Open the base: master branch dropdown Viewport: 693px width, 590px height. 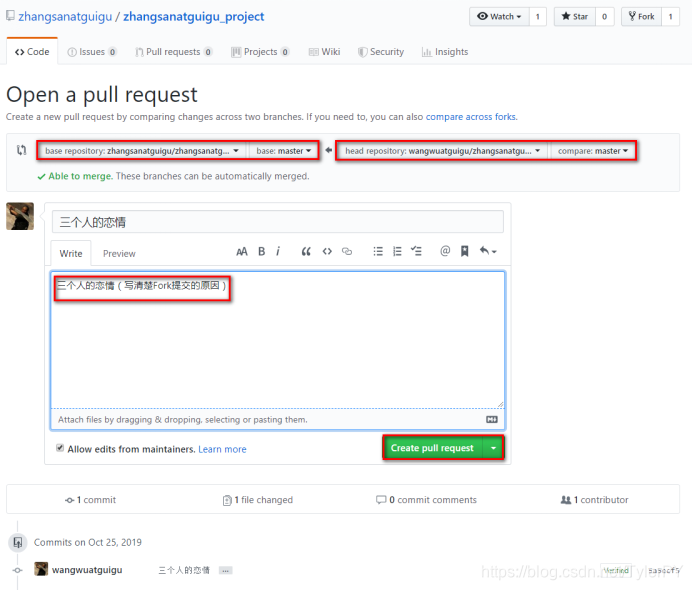pos(283,151)
